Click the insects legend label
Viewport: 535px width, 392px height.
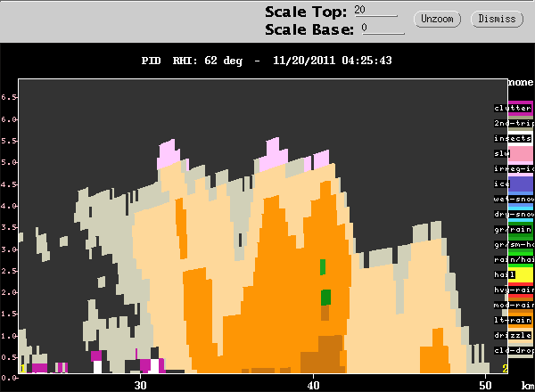pyautogui.click(x=513, y=138)
